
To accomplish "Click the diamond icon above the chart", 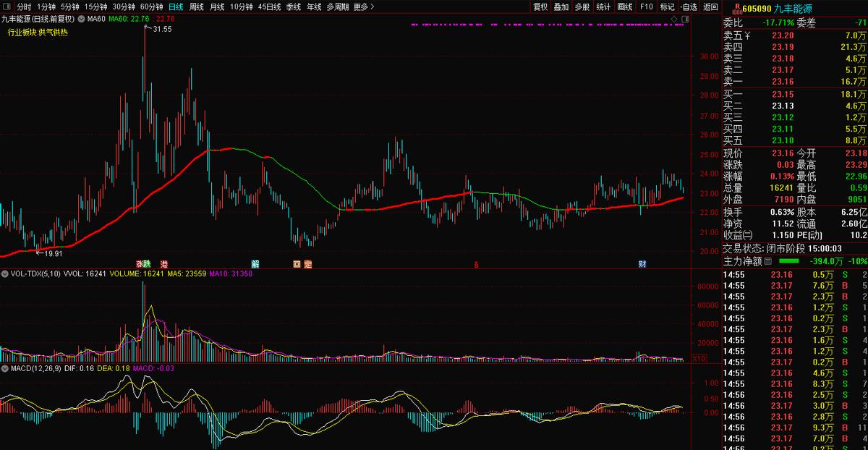I will point(675,18).
